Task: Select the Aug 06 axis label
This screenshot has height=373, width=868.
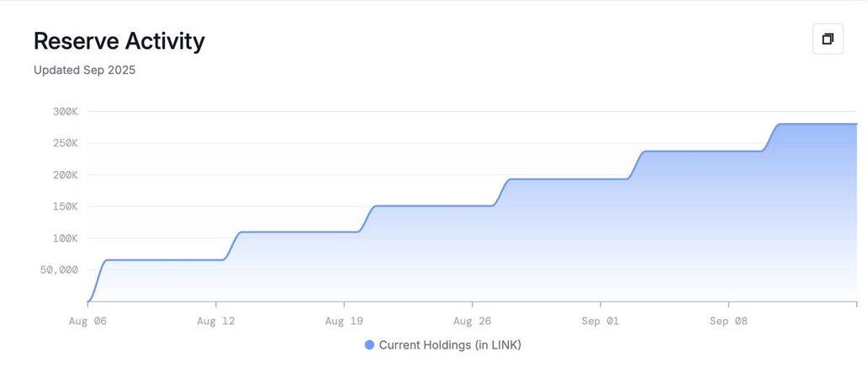Action: (87, 322)
